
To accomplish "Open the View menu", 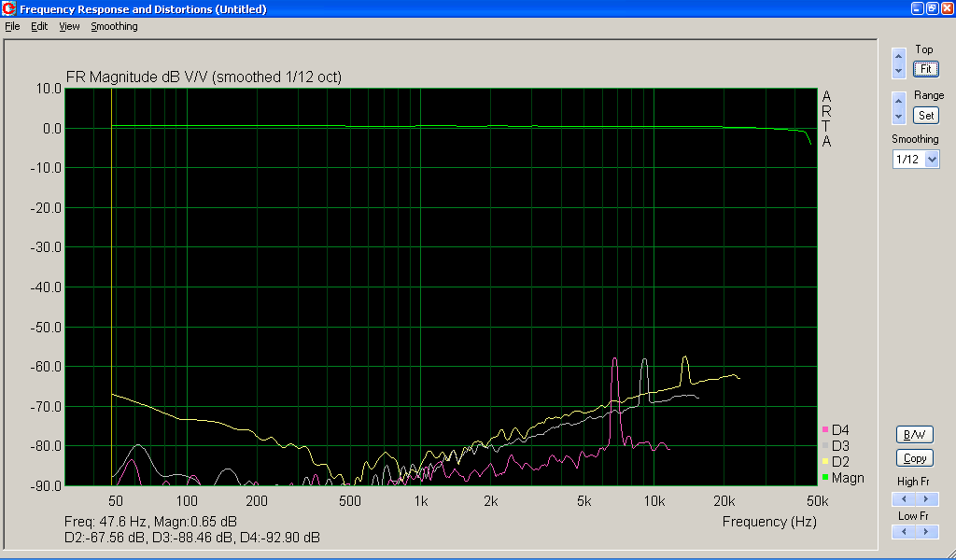I will 69,26.
